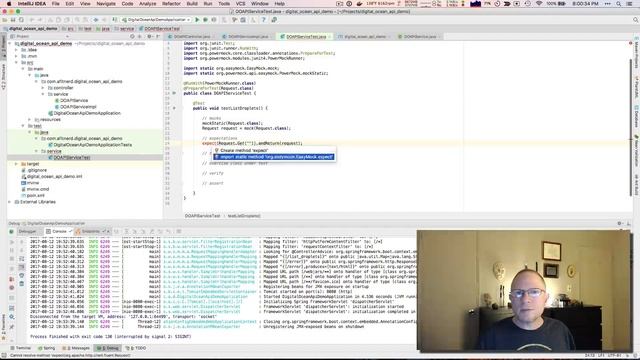The image size is (640, 360).
Task: Click the green Run button in toolbar
Action: (x=198, y=20)
